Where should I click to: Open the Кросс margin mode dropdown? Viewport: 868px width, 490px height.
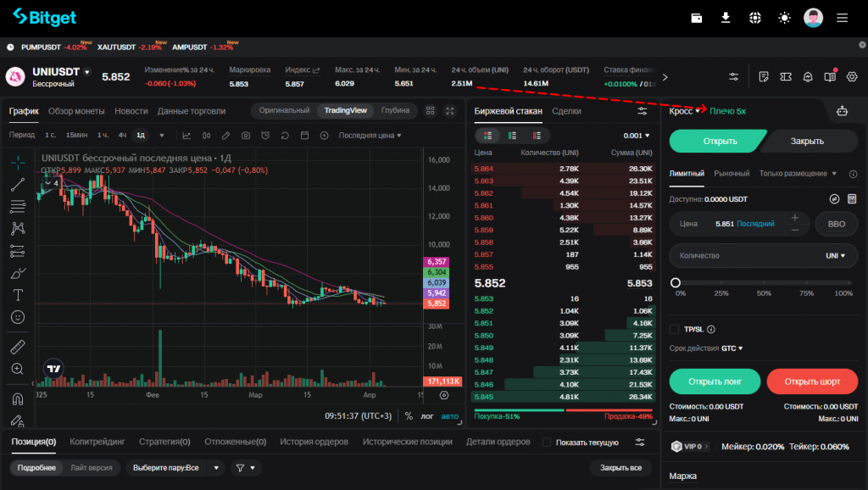tap(684, 111)
